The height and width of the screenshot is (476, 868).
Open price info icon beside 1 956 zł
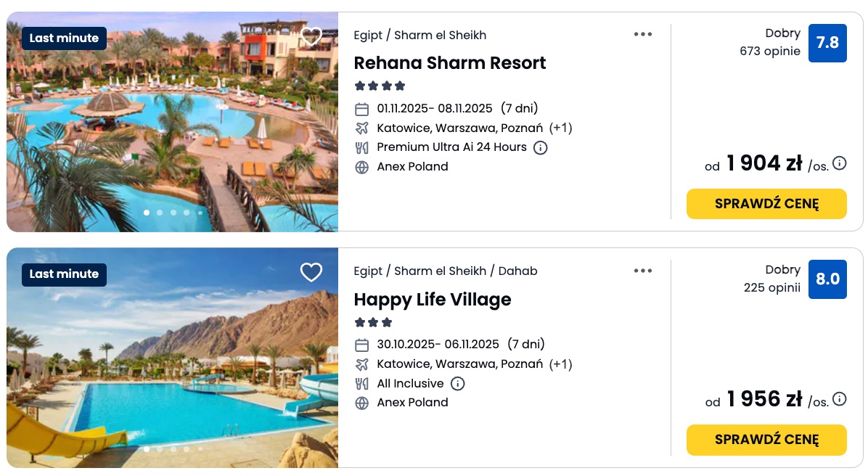click(840, 399)
